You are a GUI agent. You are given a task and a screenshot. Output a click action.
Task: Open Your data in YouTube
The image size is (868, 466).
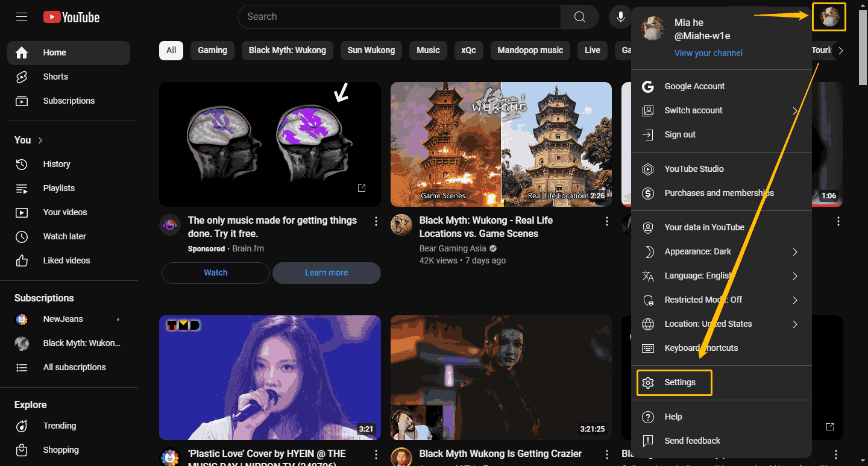(722, 227)
